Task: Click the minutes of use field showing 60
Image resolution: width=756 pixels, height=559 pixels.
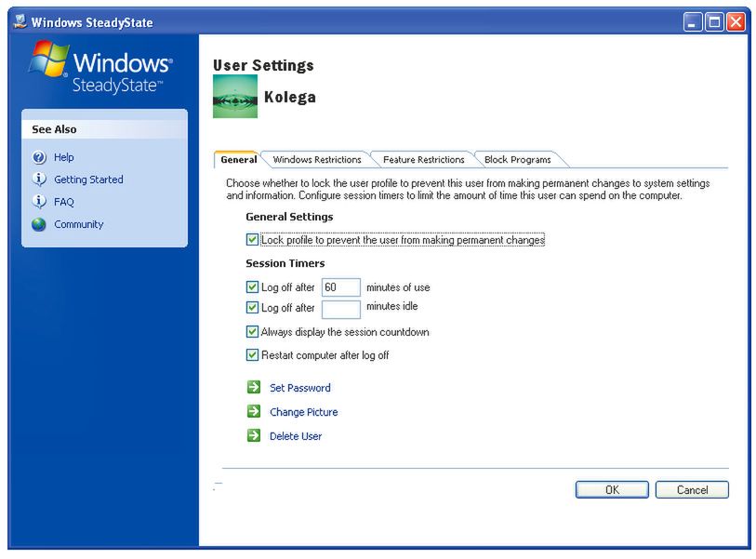Action: (x=341, y=287)
